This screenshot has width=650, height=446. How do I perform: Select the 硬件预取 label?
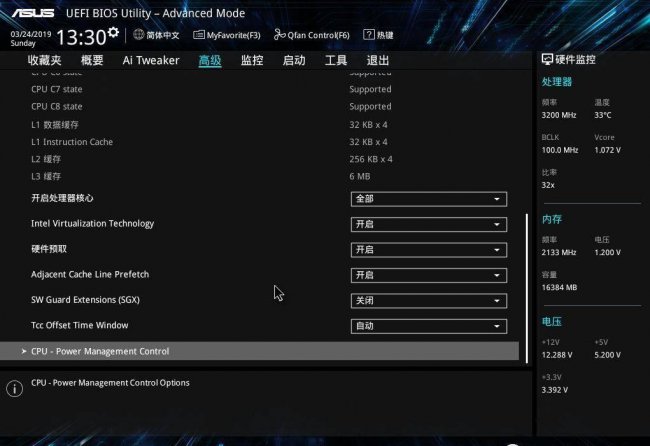(x=49, y=249)
